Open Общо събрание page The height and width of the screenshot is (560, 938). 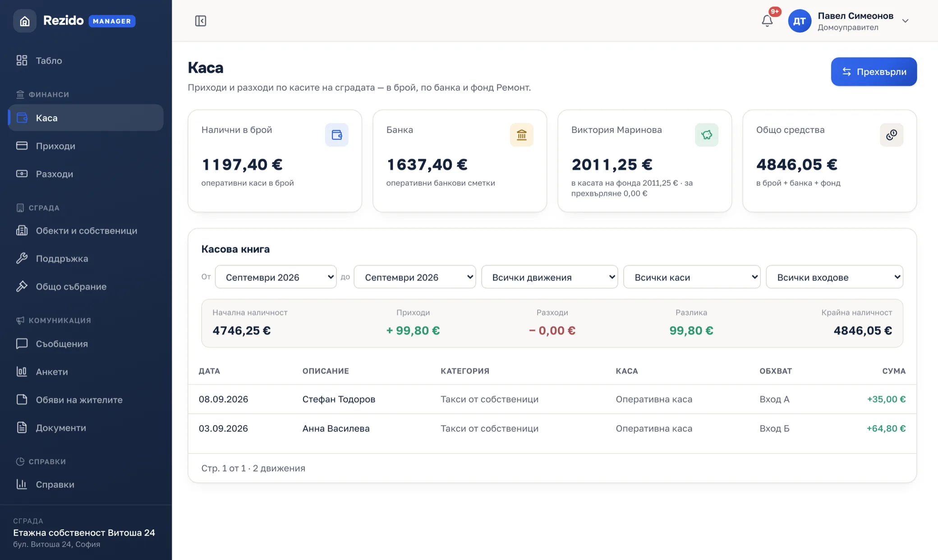click(86, 286)
